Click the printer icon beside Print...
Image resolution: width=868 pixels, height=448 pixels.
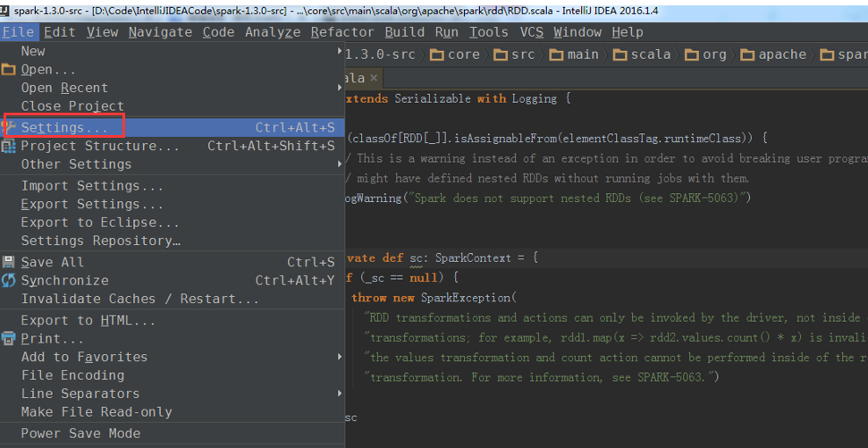tap(8, 338)
